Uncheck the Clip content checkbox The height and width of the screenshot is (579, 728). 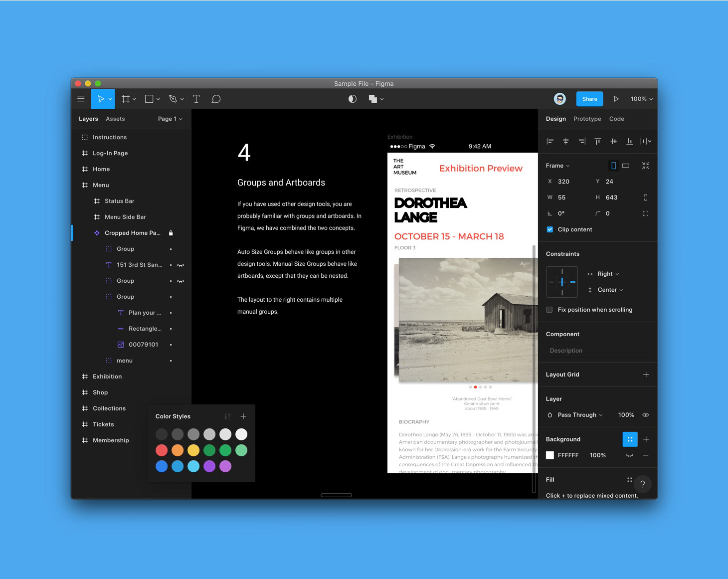[550, 229]
